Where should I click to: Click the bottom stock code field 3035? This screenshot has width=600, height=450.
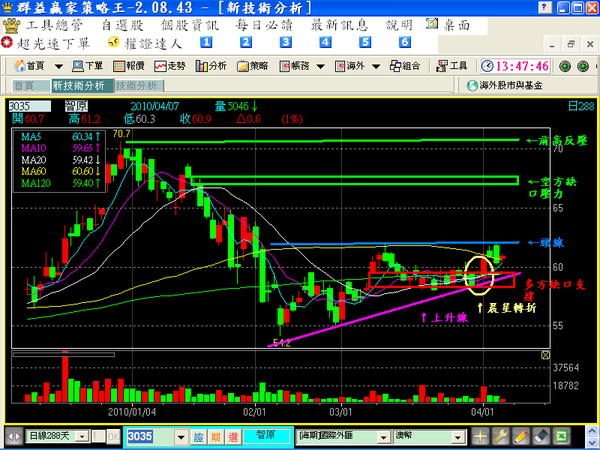coord(150,436)
